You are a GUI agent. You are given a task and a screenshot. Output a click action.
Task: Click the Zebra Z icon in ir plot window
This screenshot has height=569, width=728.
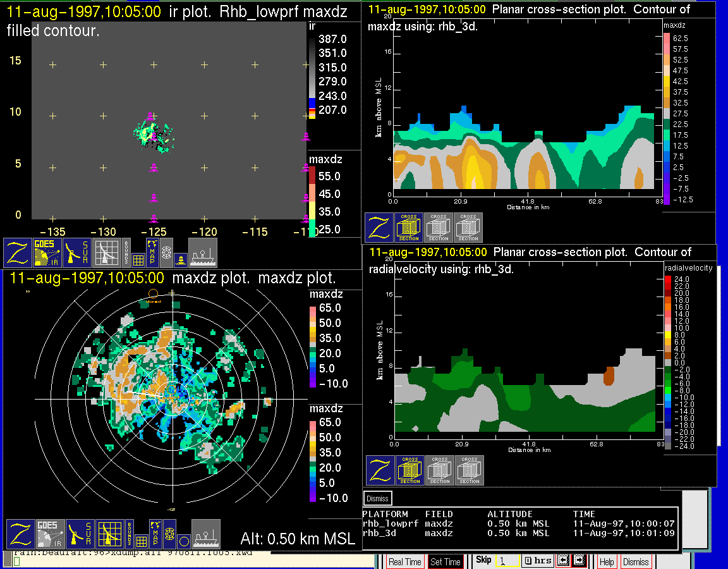tap(18, 253)
